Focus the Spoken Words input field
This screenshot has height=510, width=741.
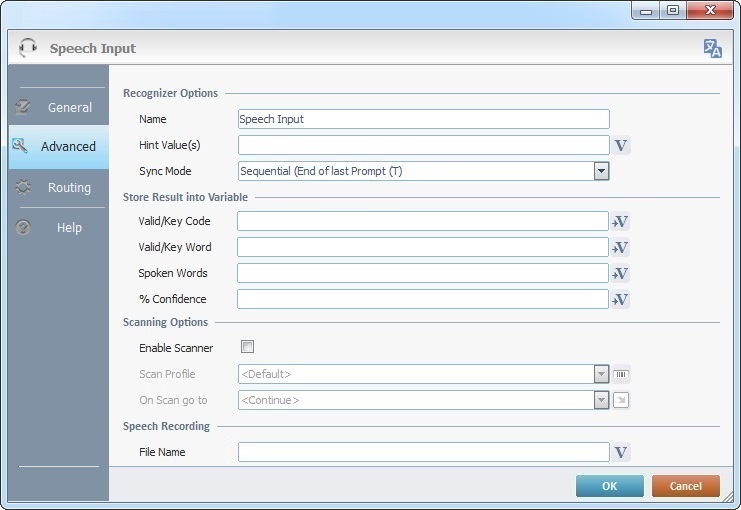pos(422,274)
